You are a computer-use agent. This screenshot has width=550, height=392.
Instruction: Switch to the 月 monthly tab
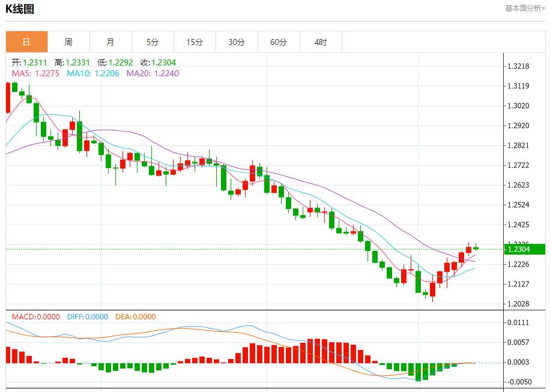[111, 42]
